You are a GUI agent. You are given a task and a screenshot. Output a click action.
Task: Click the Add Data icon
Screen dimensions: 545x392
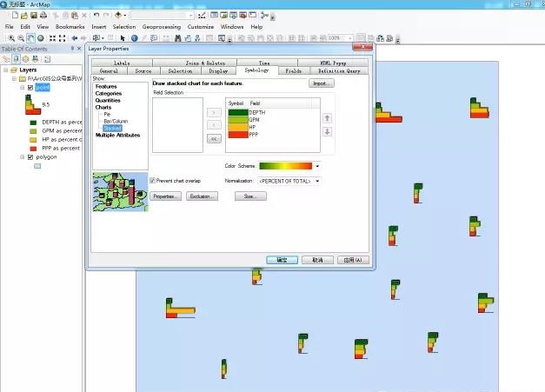pyautogui.click(x=118, y=16)
